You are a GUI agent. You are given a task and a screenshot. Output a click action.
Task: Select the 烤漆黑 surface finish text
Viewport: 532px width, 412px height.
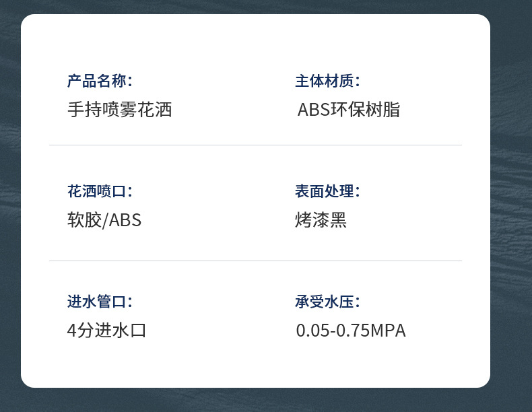(321, 220)
